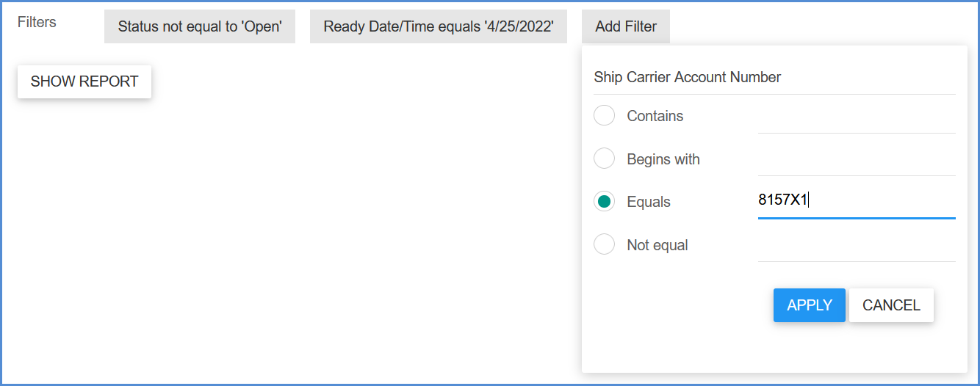Viewport: 980px width, 386px height.
Task: Edit the Ready Date/Time equals '4/25/2022' filter
Action: pos(439,26)
